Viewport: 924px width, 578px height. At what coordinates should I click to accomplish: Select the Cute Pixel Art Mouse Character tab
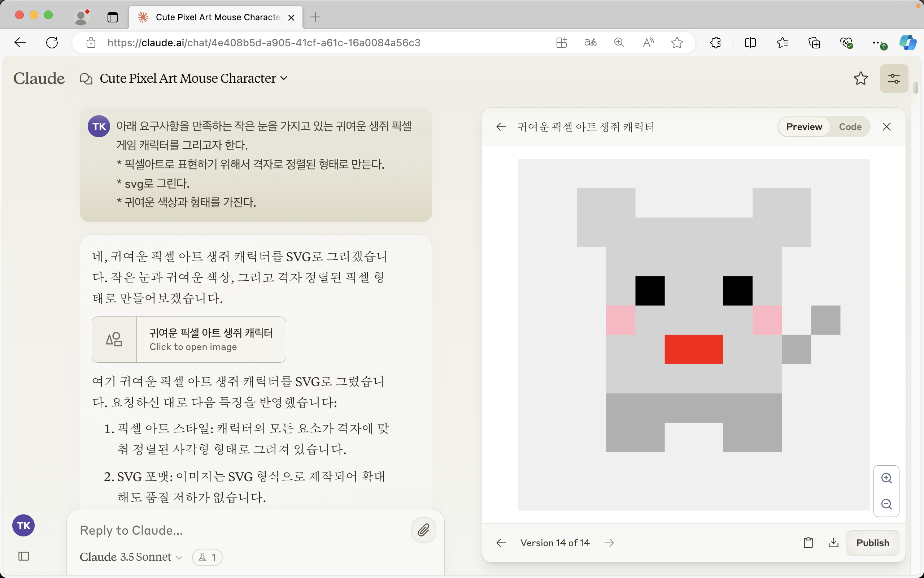point(216,17)
